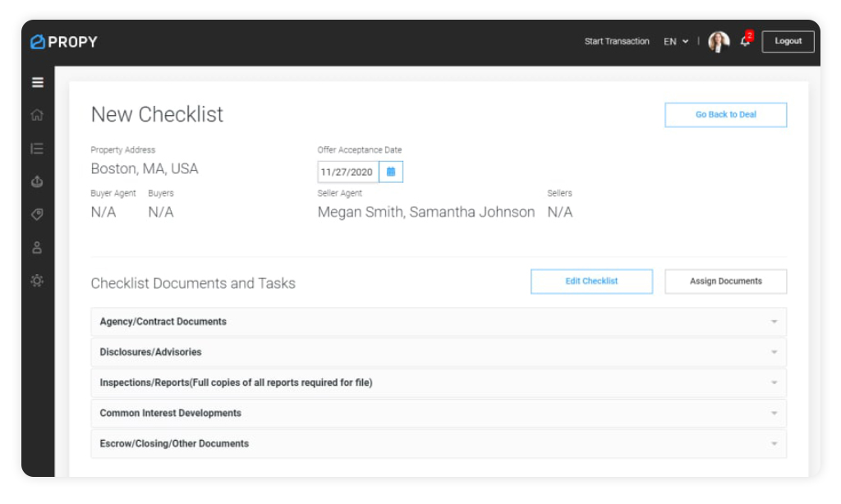Click the Propy logo
Image resolution: width=841 pixels, height=504 pixels.
coord(64,42)
